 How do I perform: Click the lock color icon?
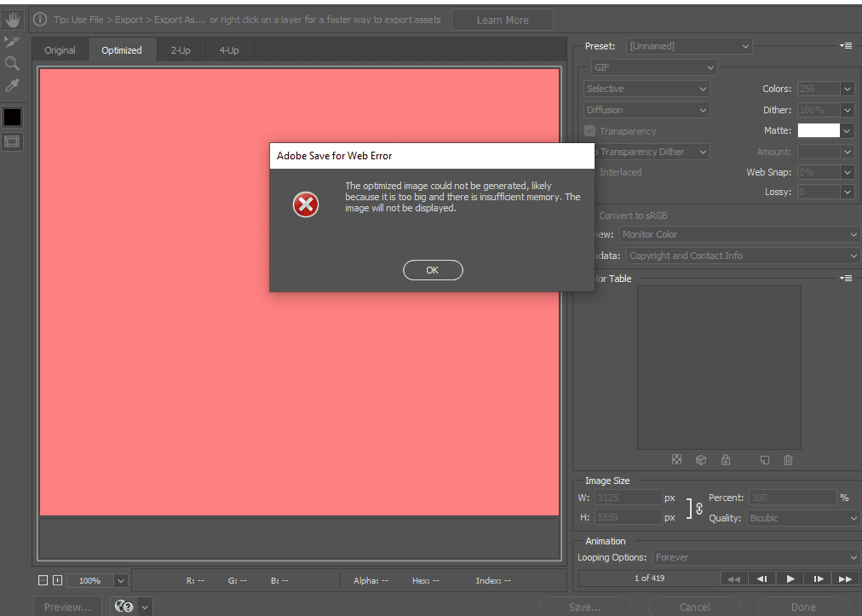click(x=726, y=460)
